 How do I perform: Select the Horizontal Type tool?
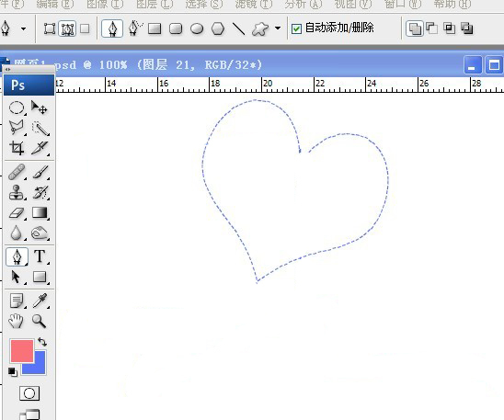[x=40, y=256]
